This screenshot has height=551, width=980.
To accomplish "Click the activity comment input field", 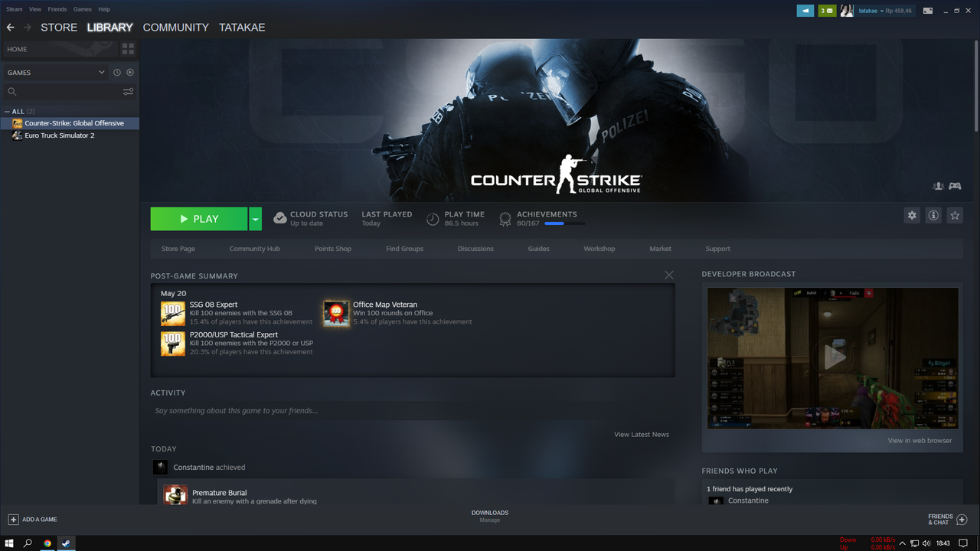I will [413, 411].
